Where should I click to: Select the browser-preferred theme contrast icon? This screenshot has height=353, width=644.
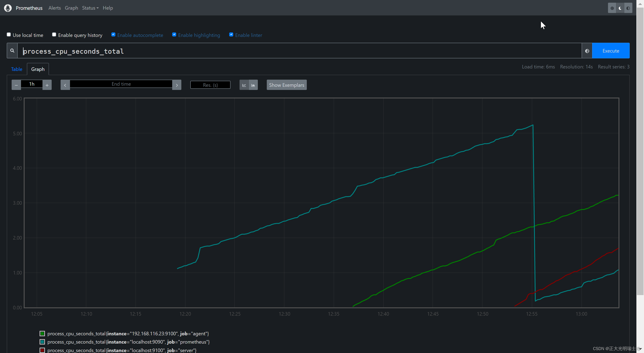(628, 8)
